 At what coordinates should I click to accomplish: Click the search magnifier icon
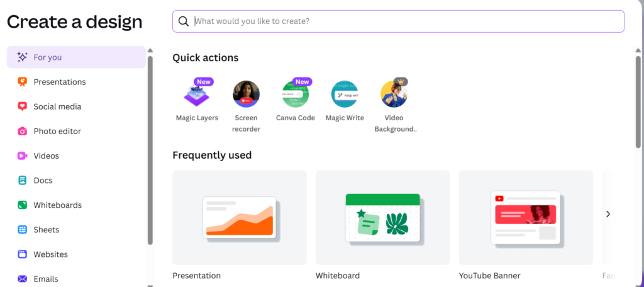point(184,21)
